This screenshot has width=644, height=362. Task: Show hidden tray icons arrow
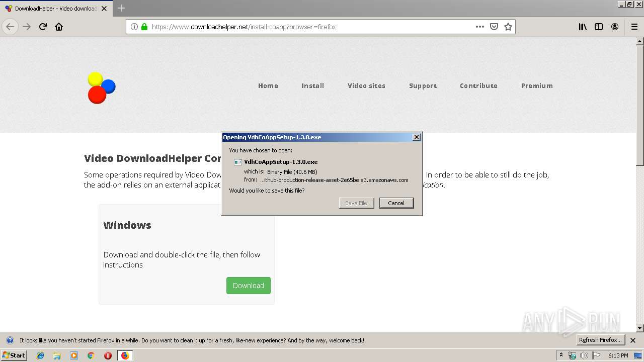561,355
